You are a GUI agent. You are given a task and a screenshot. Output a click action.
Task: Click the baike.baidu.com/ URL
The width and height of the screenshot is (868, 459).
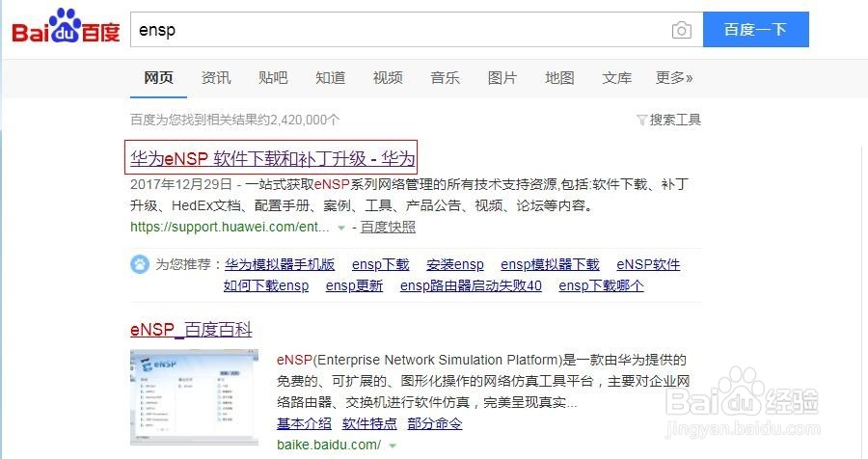[x=329, y=445]
